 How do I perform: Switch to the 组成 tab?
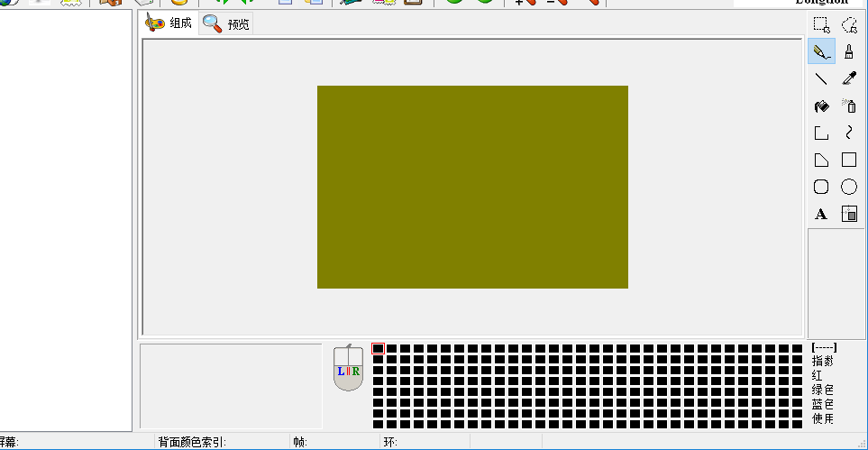point(170,23)
